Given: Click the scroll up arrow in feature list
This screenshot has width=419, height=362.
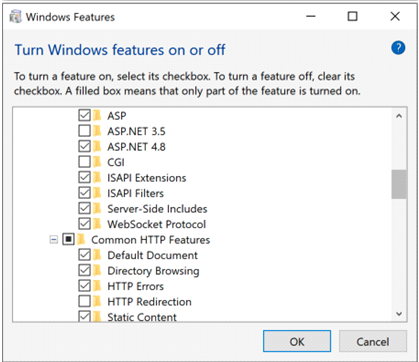Looking at the screenshot, I should click(399, 116).
